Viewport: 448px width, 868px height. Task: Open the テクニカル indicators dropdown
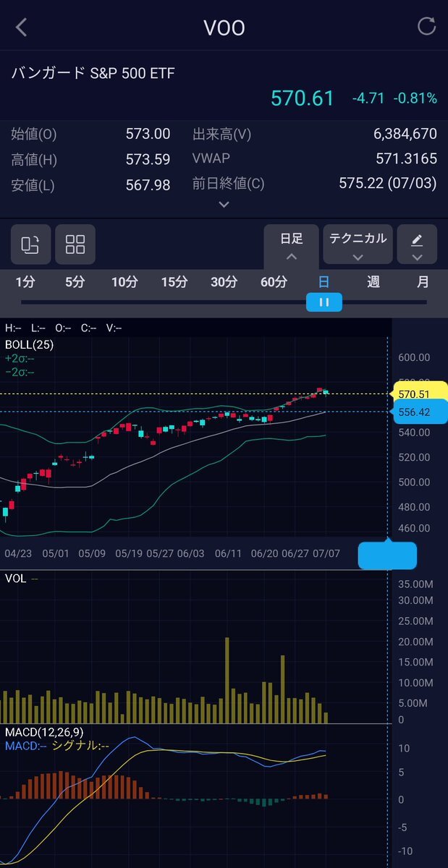click(x=358, y=244)
